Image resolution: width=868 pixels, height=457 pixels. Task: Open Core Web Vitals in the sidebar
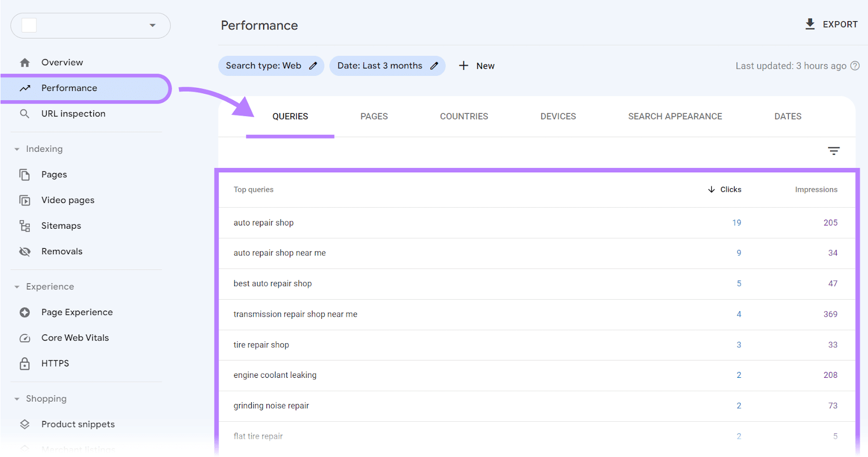click(75, 338)
